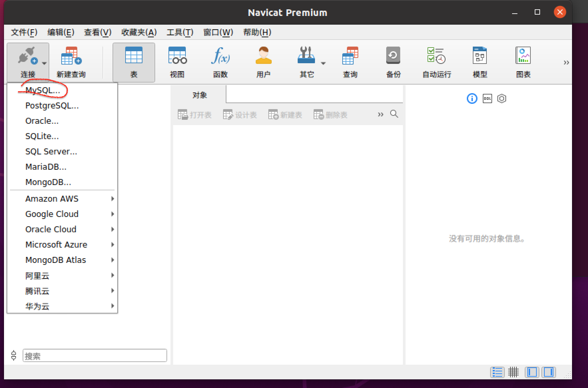Expand the main toolbar overflow chevron
588x388 pixels.
[566, 63]
